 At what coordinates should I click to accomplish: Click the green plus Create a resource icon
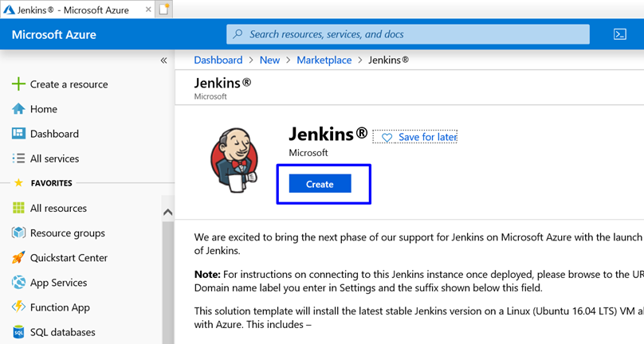pos(18,84)
